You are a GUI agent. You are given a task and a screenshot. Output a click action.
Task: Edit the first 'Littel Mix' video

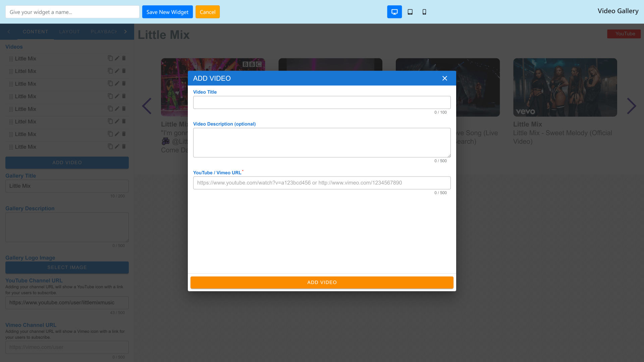pyautogui.click(x=117, y=71)
